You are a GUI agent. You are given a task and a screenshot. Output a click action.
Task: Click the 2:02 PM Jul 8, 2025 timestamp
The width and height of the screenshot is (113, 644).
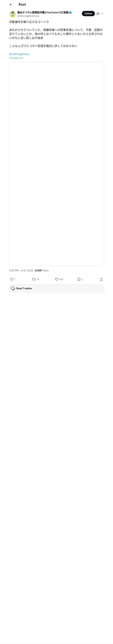[21, 270]
